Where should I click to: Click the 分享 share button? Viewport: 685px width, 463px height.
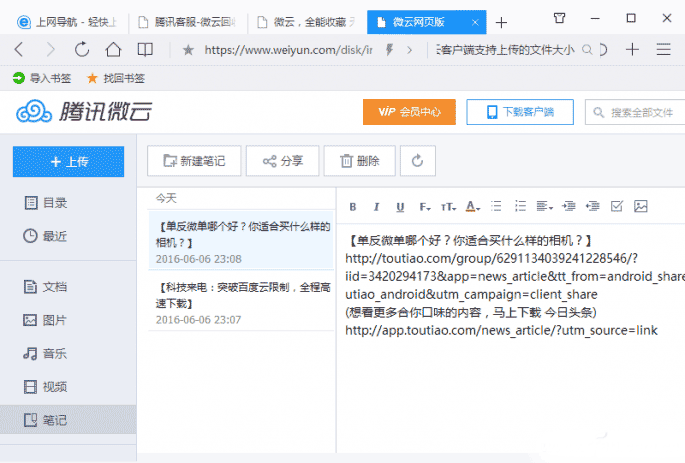(x=283, y=161)
